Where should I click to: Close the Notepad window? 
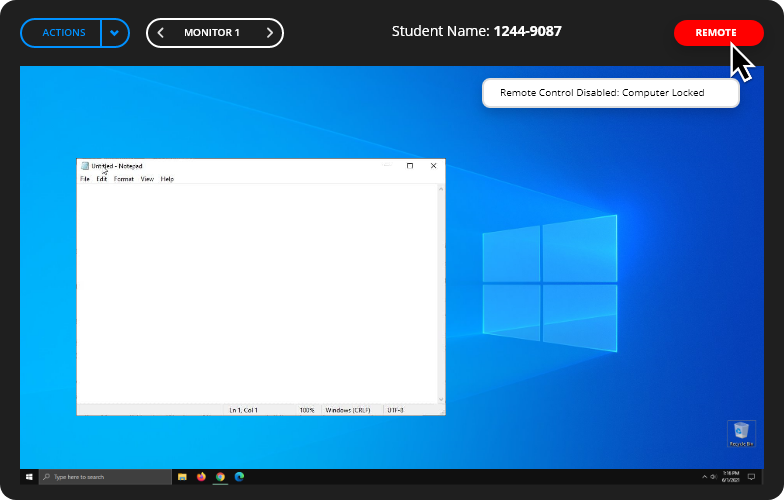tap(434, 166)
